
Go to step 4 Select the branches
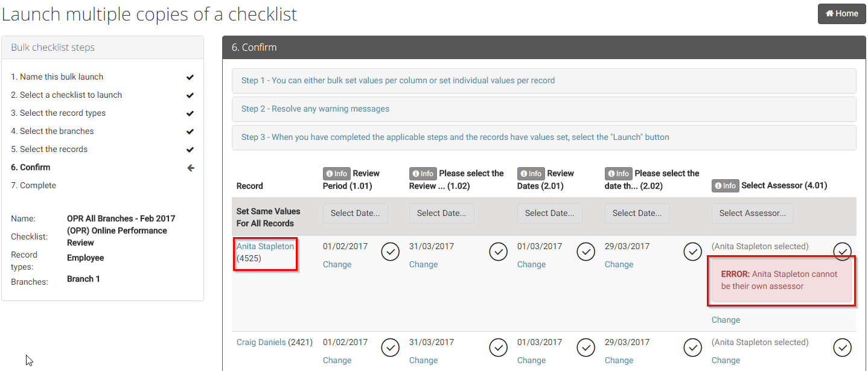coord(53,131)
